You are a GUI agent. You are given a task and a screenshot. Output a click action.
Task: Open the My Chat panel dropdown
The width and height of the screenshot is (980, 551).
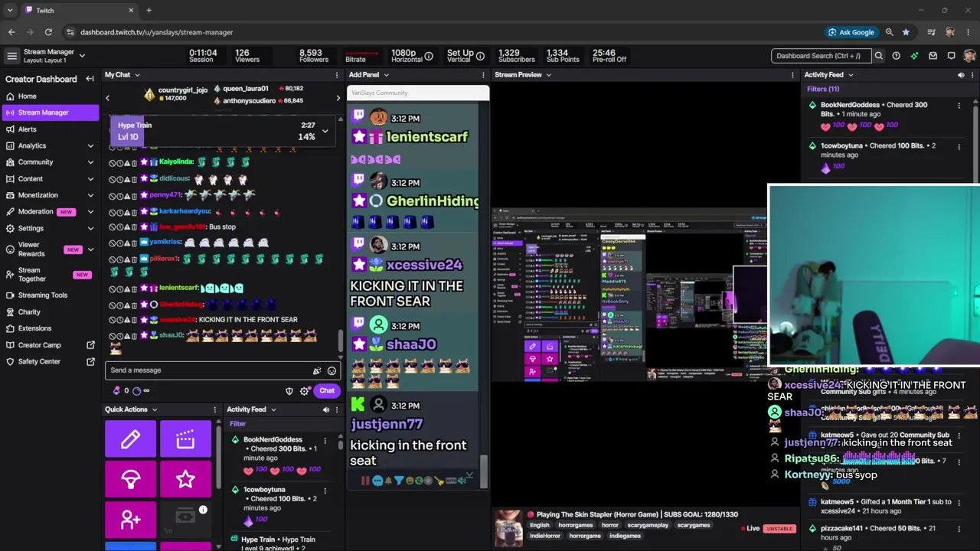point(137,75)
